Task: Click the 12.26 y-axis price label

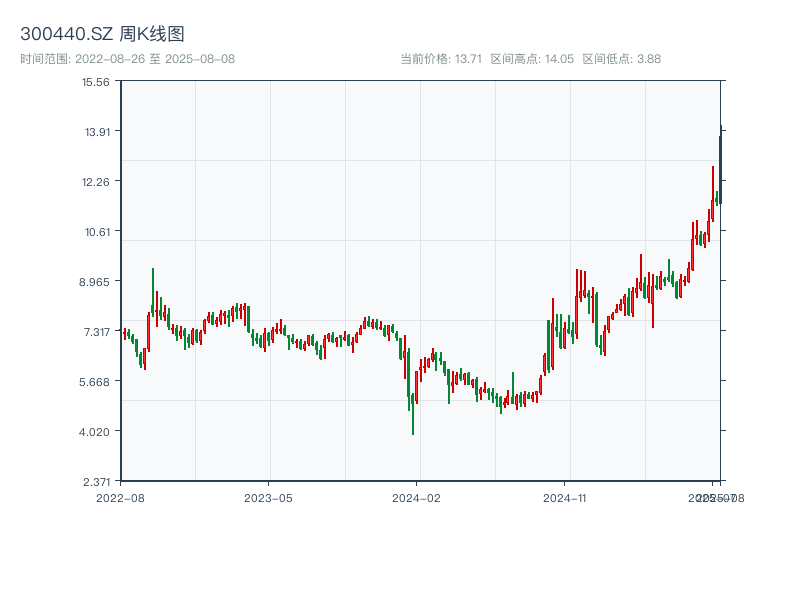Action: 96,181
